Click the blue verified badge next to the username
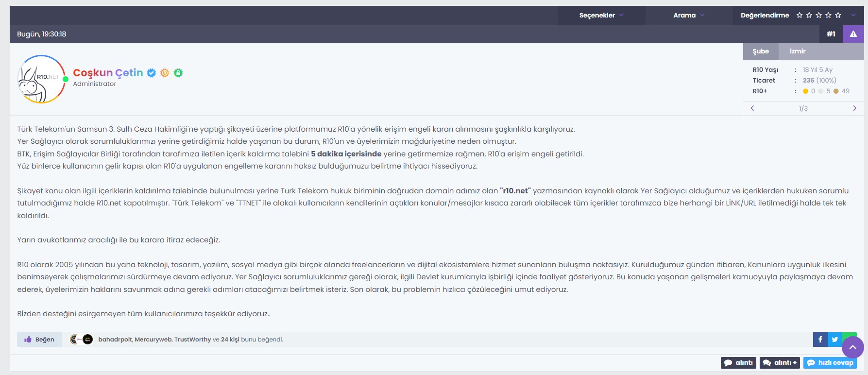The width and height of the screenshot is (868, 375). (152, 73)
